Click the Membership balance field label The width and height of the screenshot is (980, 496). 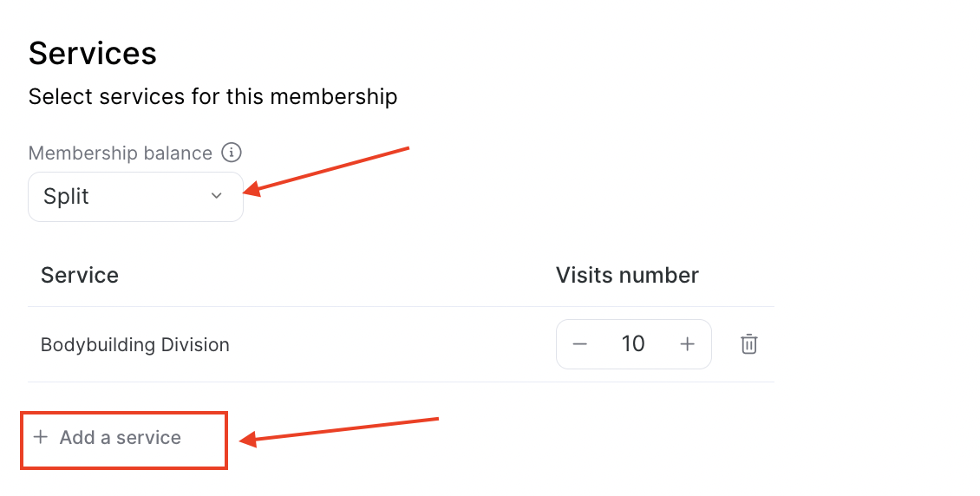coord(120,153)
